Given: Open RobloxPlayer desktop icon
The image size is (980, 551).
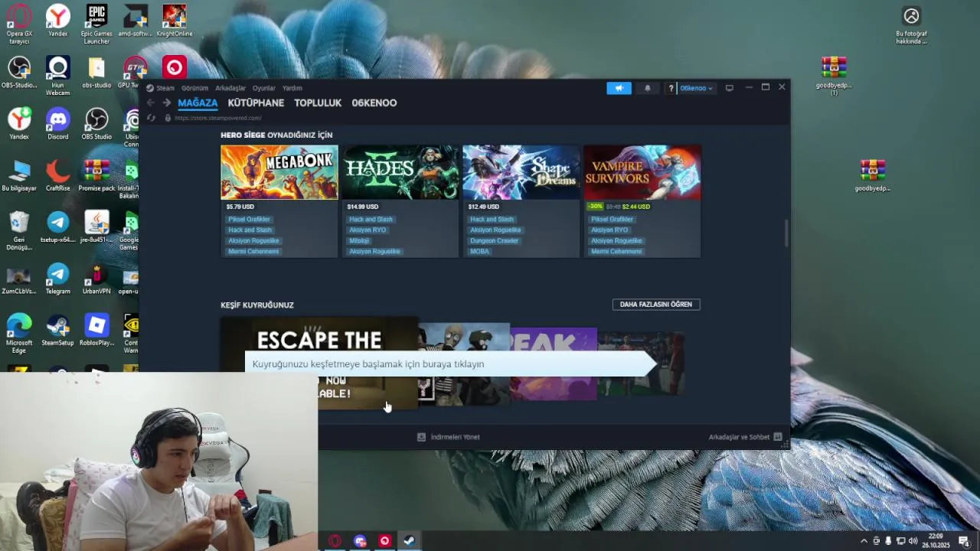Looking at the screenshot, I should [x=96, y=330].
